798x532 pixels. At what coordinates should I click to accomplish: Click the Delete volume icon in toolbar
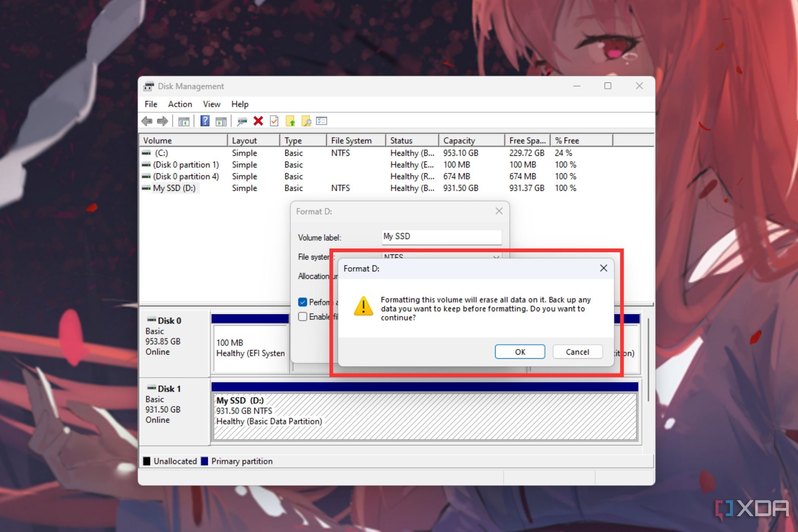[x=258, y=120]
